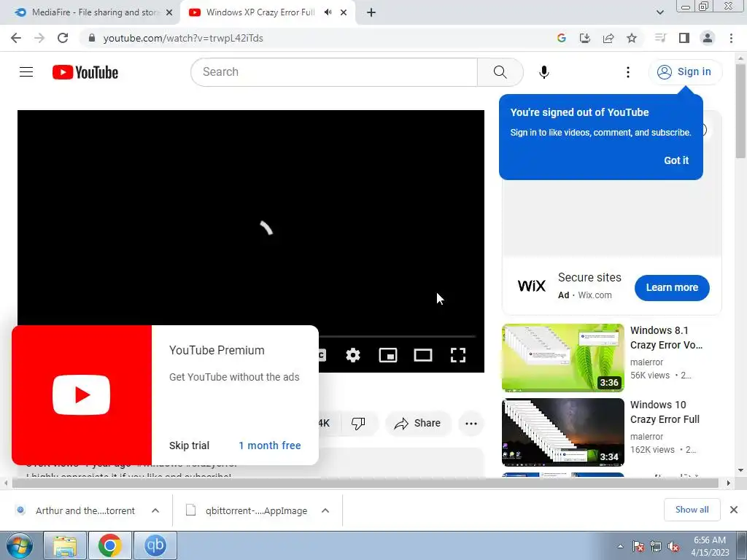Screen dimensions: 747x560
Task: Click the install app icon in address bar
Action: tap(584, 38)
